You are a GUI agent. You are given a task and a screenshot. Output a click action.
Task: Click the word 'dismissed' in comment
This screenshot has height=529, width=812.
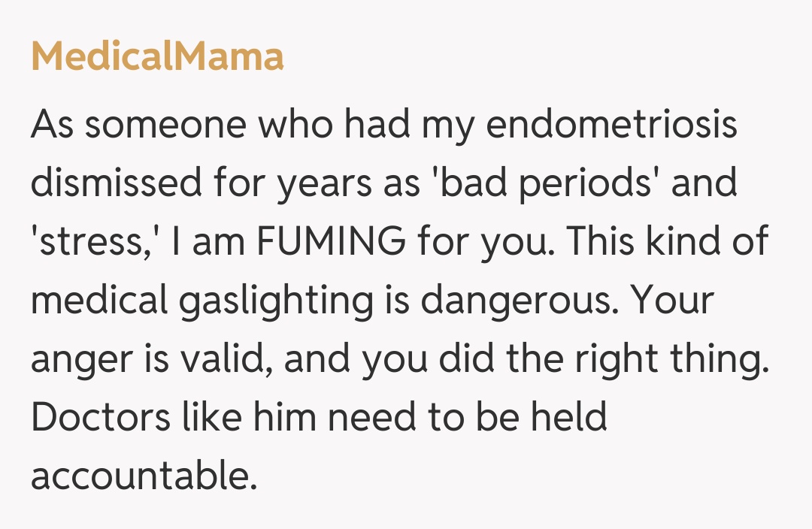(117, 183)
